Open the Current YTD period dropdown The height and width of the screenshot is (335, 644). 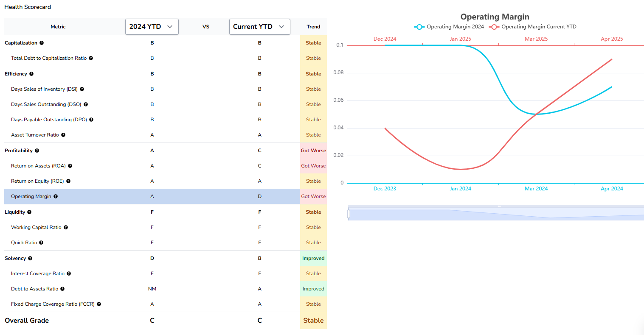point(260,27)
